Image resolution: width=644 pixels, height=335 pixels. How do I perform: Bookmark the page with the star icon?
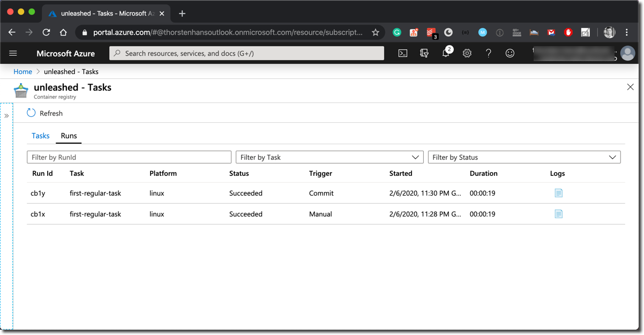pyautogui.click(x=376, y=32)
